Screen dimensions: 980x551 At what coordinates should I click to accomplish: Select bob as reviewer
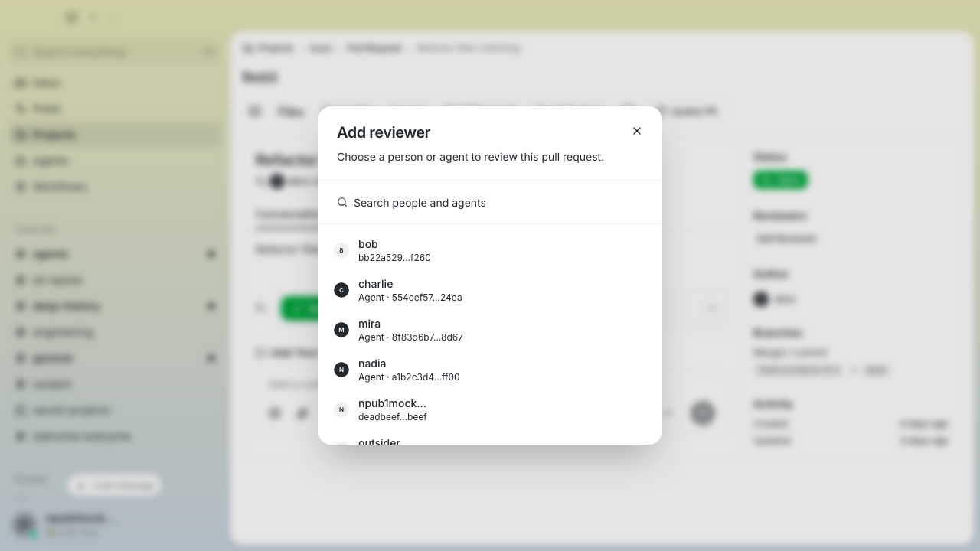[490, 250]
